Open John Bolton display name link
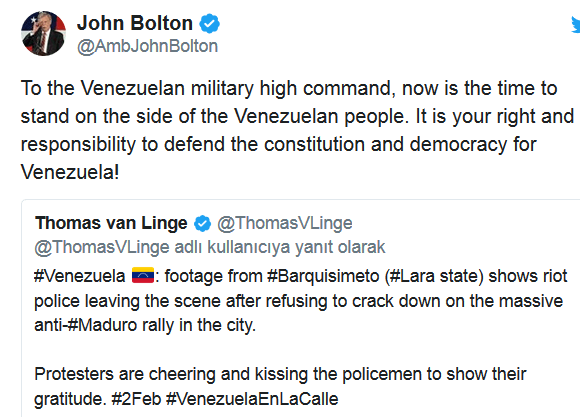580x417 pixels. [135, 23]
